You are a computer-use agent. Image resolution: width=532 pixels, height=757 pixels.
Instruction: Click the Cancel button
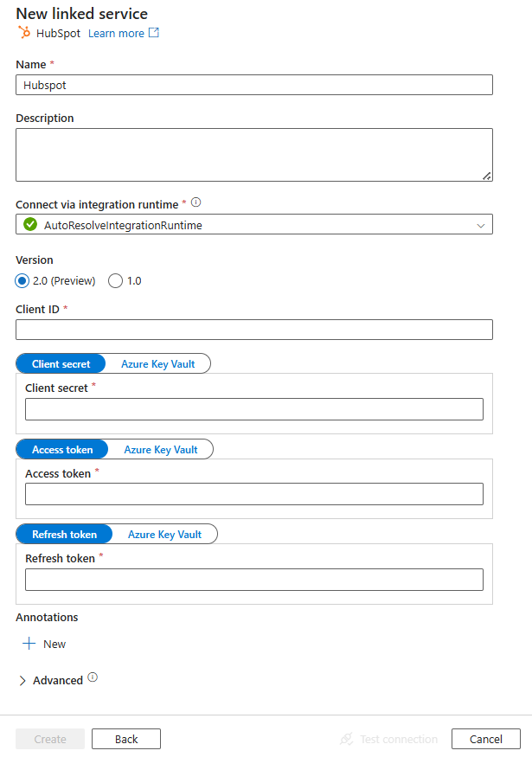(485, 739)
